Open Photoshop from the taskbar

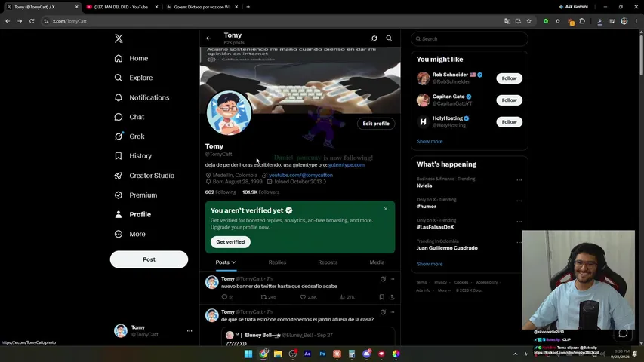tap(322, 354)
